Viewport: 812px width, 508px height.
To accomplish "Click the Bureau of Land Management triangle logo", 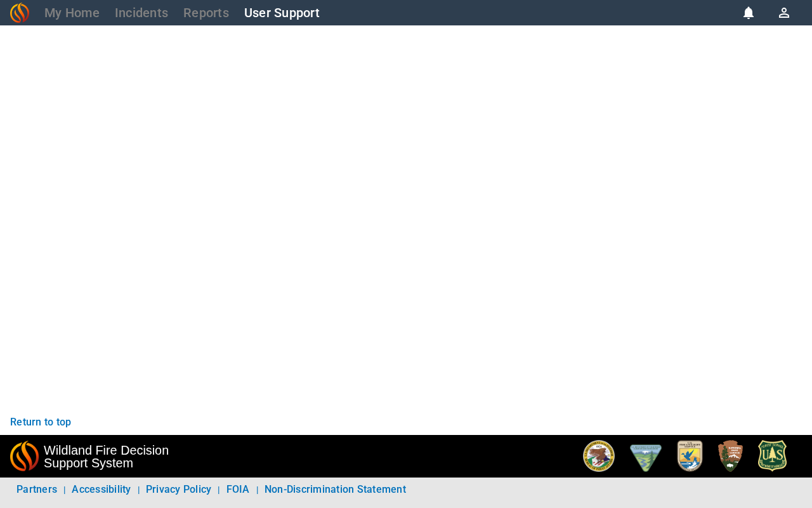I will 646,457.
